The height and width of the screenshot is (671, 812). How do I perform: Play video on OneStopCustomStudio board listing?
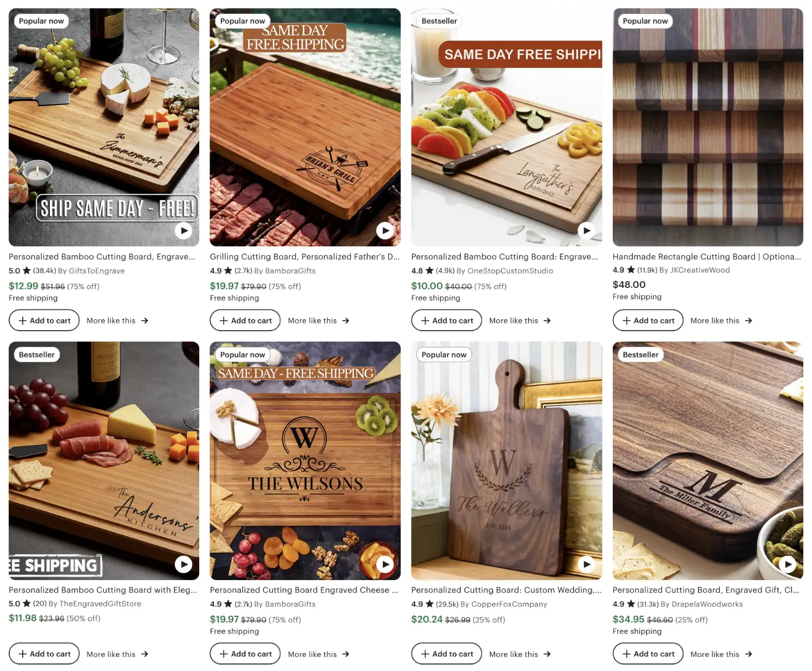(586, 231)
